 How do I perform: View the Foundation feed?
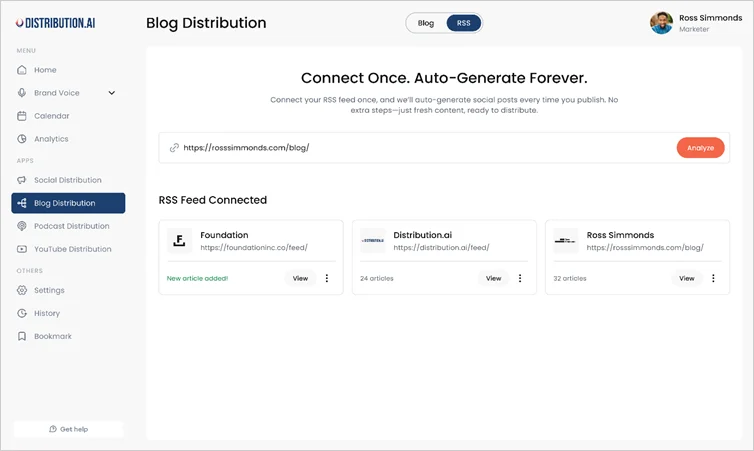[300, 278]
